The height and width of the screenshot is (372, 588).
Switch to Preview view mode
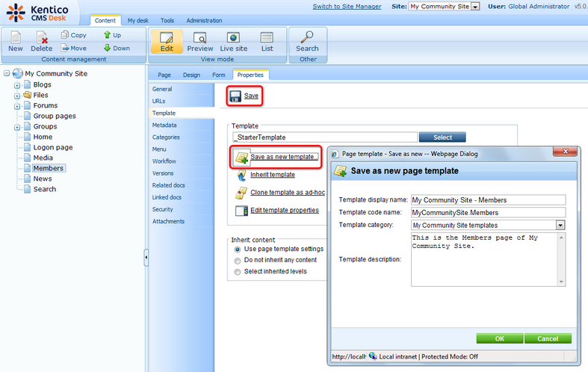click(200, 42)
